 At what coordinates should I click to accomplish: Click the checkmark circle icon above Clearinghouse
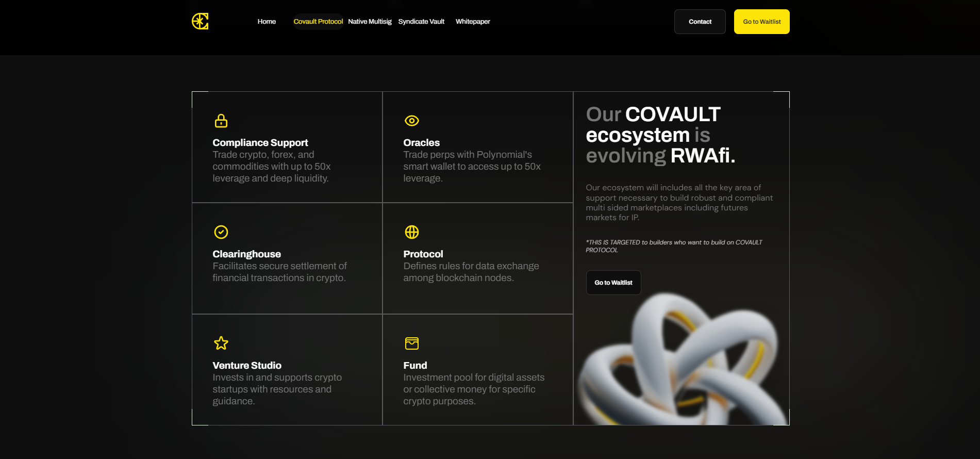click(x=221, y=232)
